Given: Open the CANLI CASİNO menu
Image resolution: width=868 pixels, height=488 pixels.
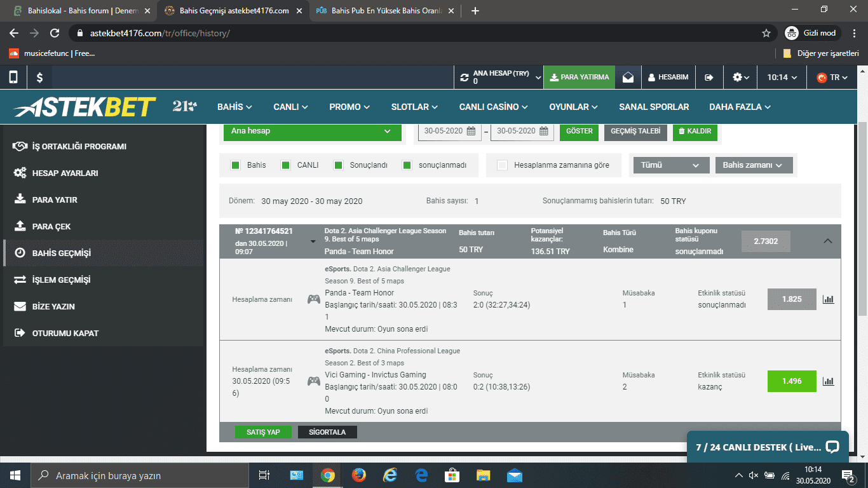Looking at the screenshot, I should (x=493, y=107).
